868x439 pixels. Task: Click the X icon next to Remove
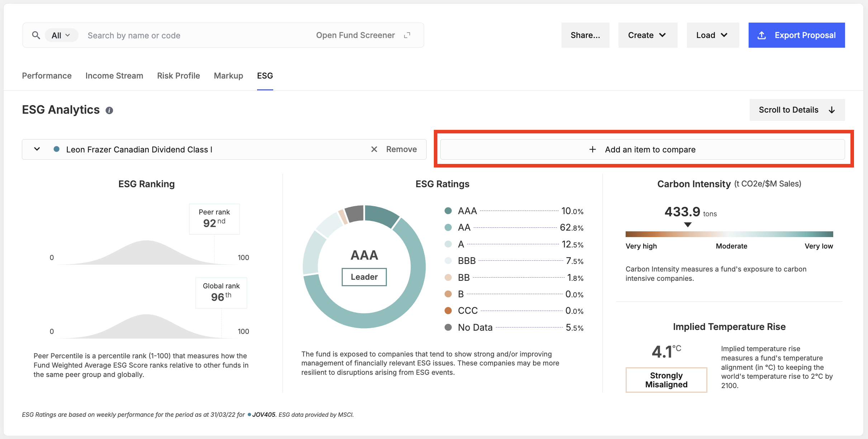point(374,149)
